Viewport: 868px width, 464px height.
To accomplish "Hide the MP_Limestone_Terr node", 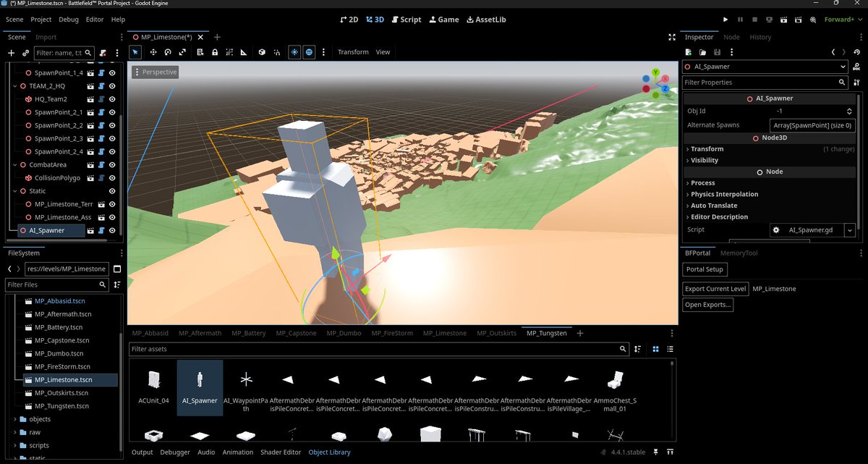I will click(x=112, y=204).
